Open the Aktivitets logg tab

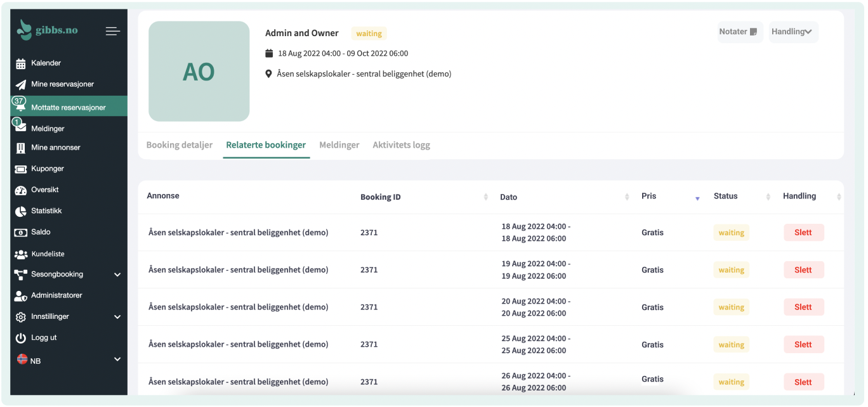[402, 145]
